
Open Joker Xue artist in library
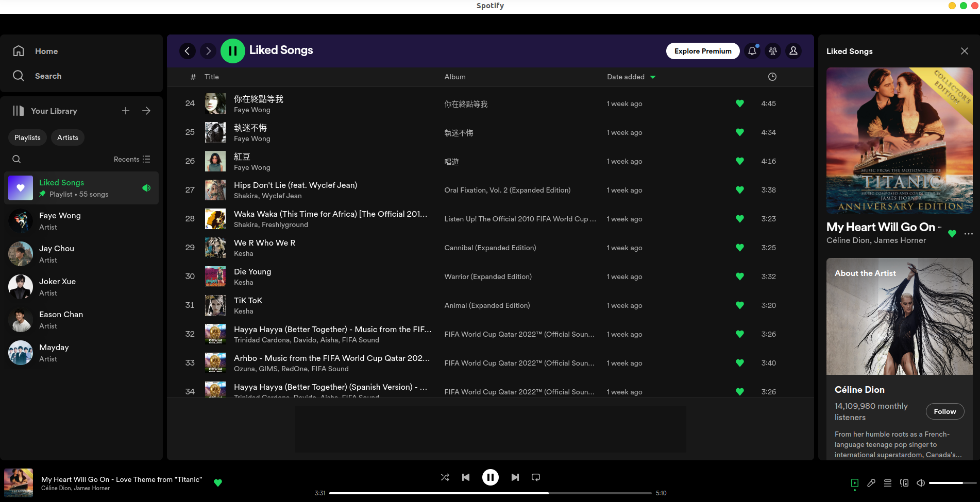(81, 287)
